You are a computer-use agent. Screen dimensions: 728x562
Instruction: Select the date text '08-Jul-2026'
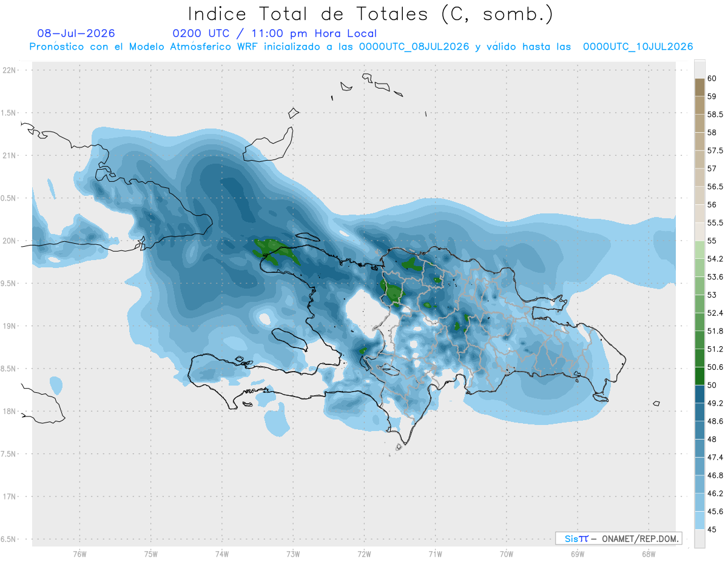point(76,33)
